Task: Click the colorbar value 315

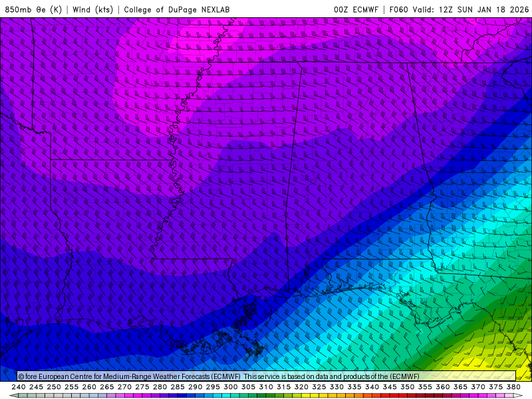Action: pyautogui.click(x=283, y=387)
